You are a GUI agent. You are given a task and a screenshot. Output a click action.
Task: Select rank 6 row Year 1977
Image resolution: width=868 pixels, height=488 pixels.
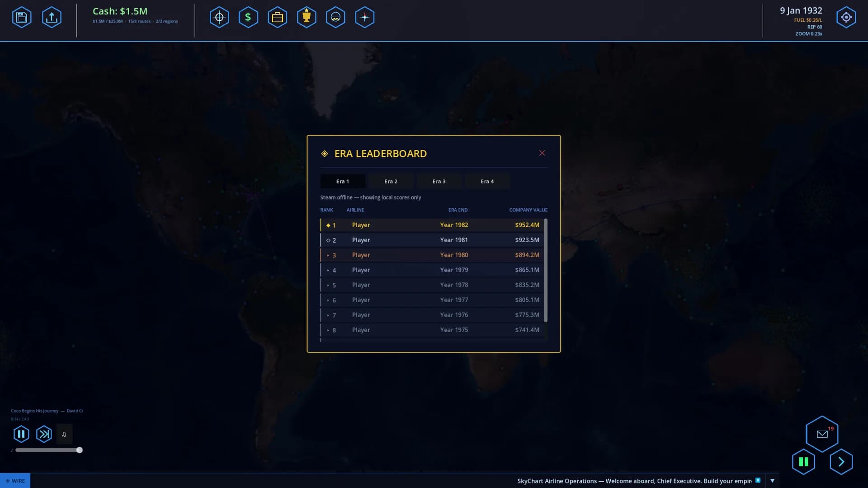(432, 300)
